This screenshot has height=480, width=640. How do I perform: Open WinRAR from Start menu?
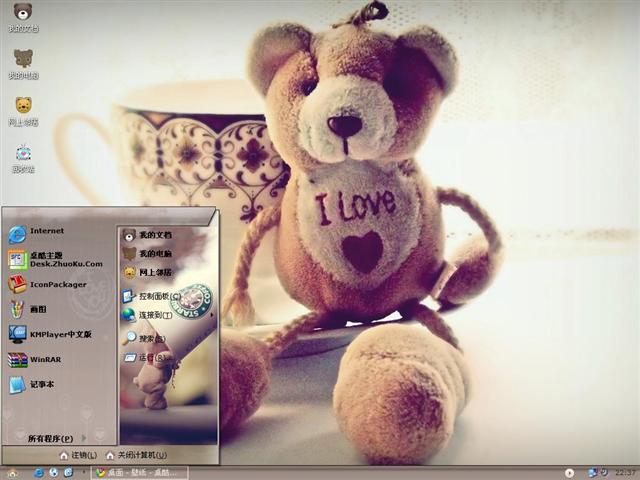tap(35, 360)
